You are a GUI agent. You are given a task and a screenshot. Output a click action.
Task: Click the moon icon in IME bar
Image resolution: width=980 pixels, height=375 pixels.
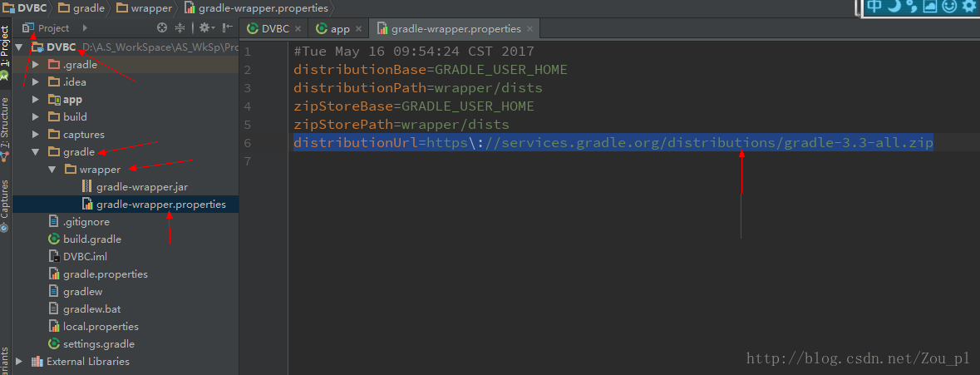pos(894,7)
